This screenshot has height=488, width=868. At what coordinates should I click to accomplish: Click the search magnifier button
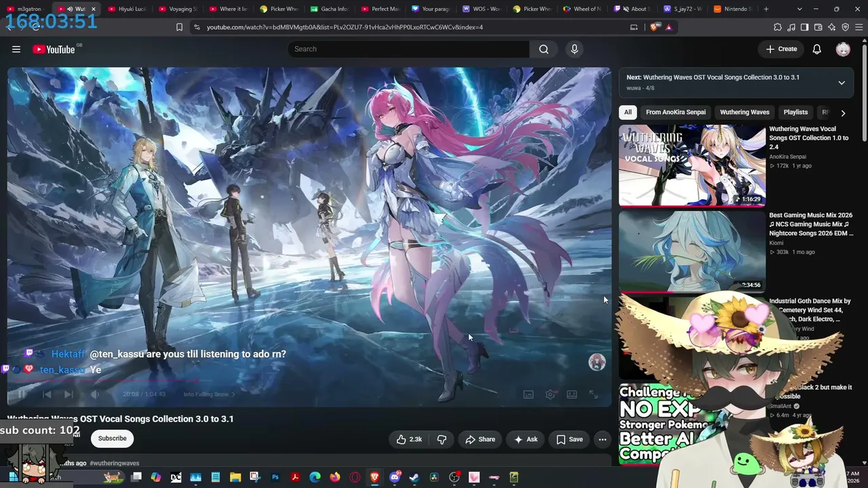(544, 49)
